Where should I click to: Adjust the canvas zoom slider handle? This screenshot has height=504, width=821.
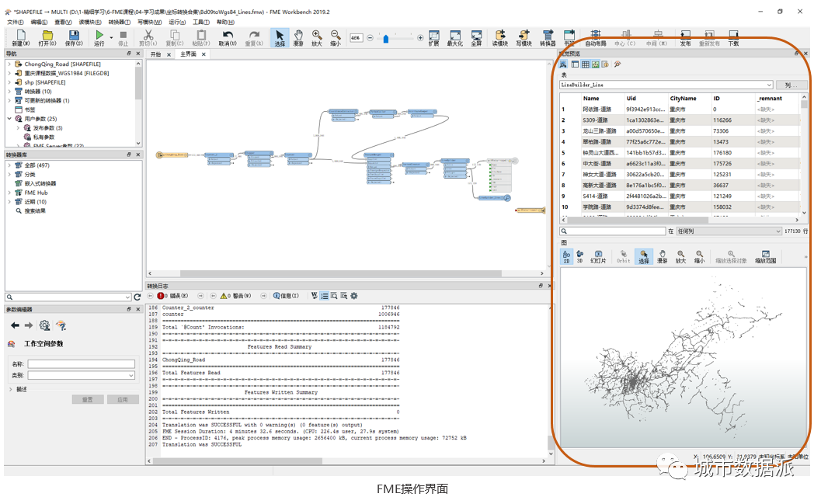[386, 39]
